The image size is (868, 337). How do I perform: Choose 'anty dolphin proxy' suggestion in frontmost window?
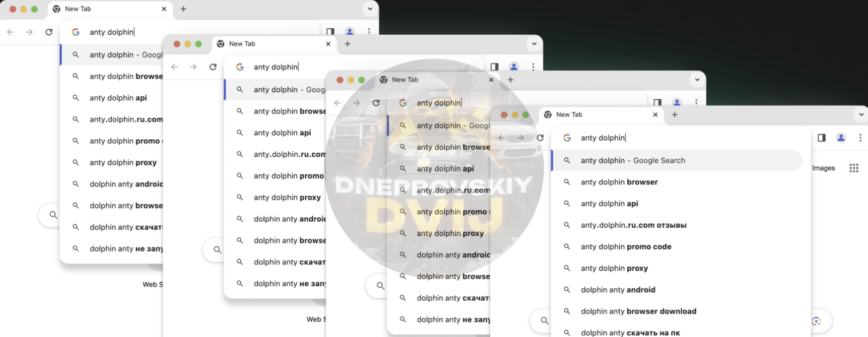(677, 268)
